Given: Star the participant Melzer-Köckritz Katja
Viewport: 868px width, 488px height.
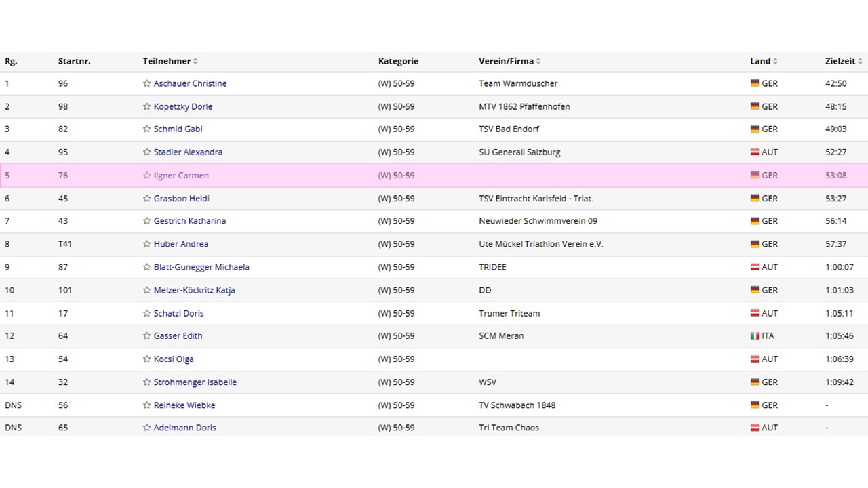Looking at the screenshot, I should click(x=146, y=290).
